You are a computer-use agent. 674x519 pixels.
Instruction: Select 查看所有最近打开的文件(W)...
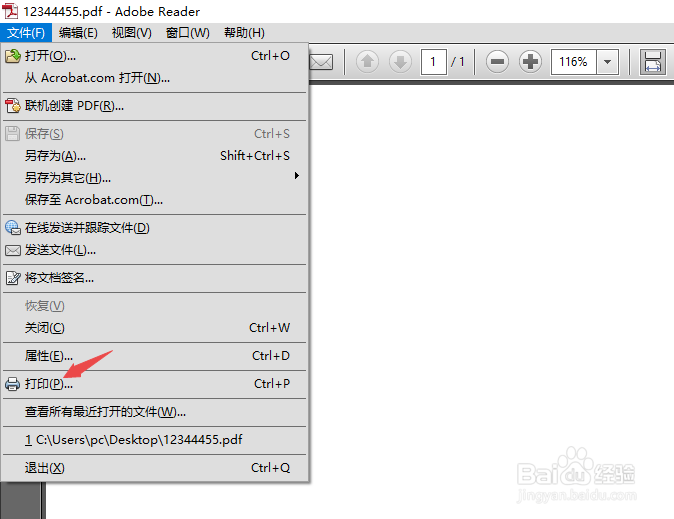(x=155, y=412)
